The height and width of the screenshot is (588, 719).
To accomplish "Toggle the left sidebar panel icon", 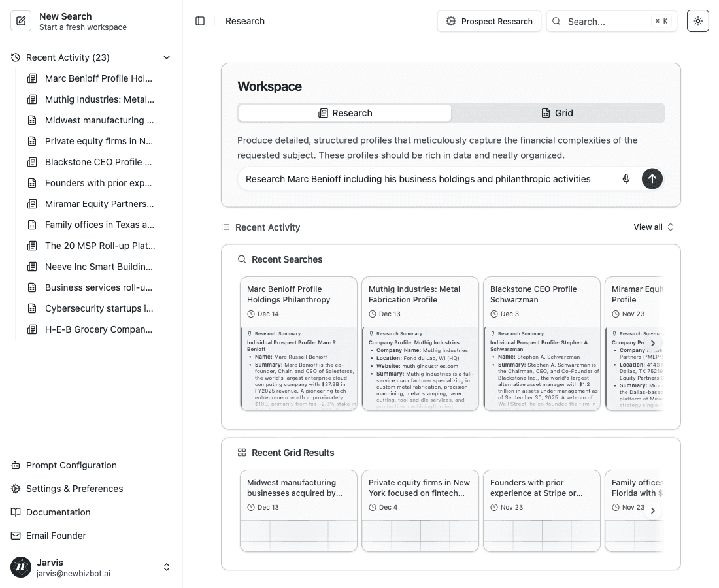I will [x=199, y=20].
